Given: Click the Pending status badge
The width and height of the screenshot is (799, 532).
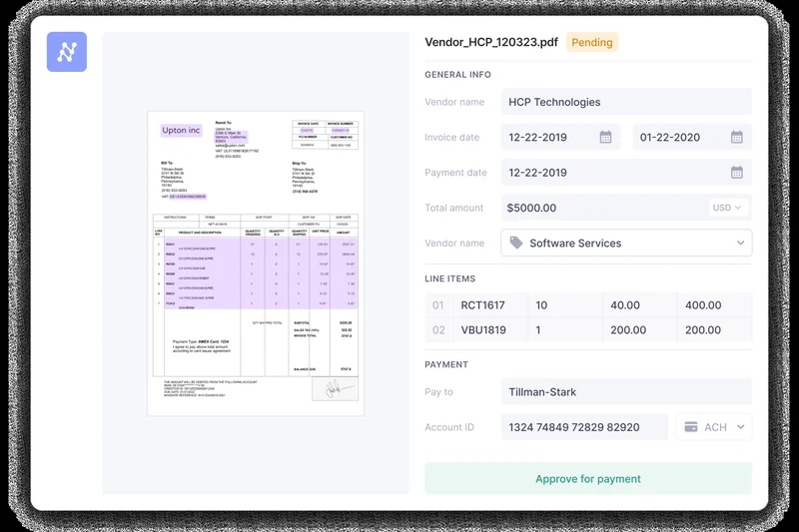Looking at the screenshot, I should click(592, 42).
